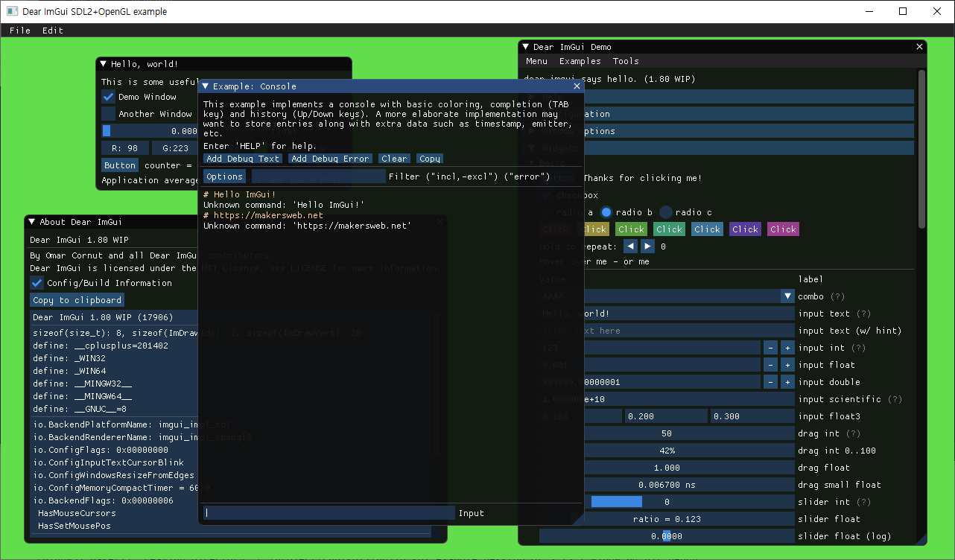Click the plus stepper on input int

pyautogui.click(x=787, y=347)
